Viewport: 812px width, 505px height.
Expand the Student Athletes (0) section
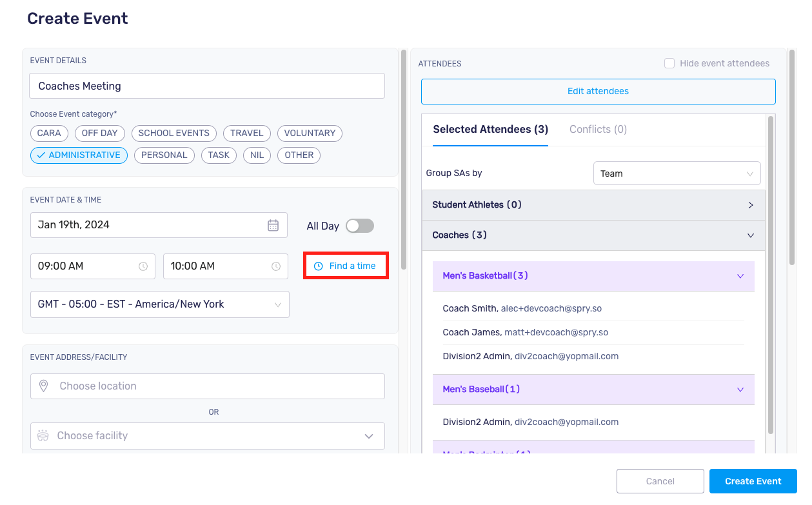(593, 205)
